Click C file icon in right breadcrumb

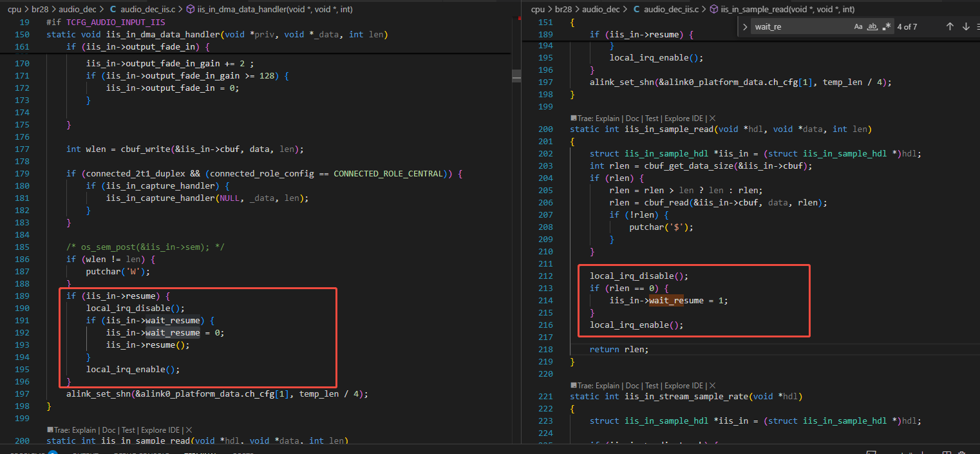point(637,10)
